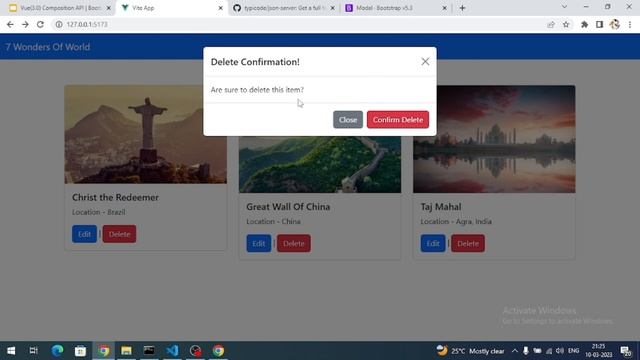Close the Delete Confirmation modal with X

(425, 62)
